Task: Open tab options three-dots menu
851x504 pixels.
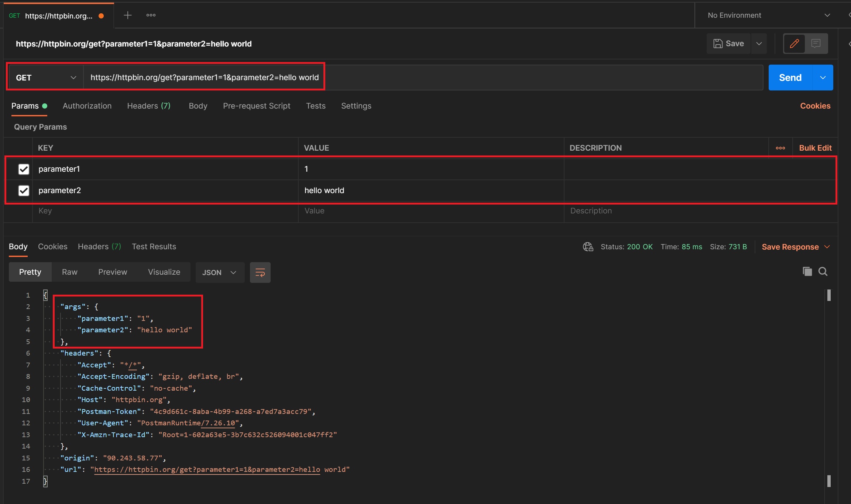Action: (151, 15)
